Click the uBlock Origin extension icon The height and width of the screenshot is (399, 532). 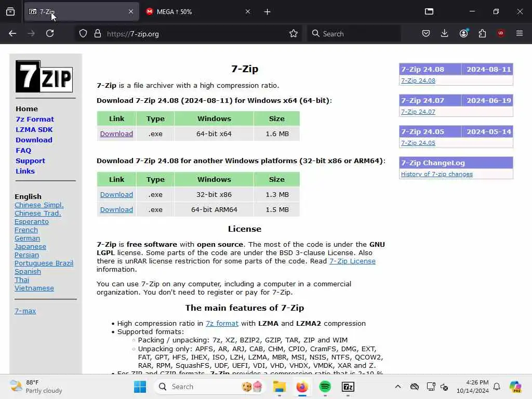[501, 33]
